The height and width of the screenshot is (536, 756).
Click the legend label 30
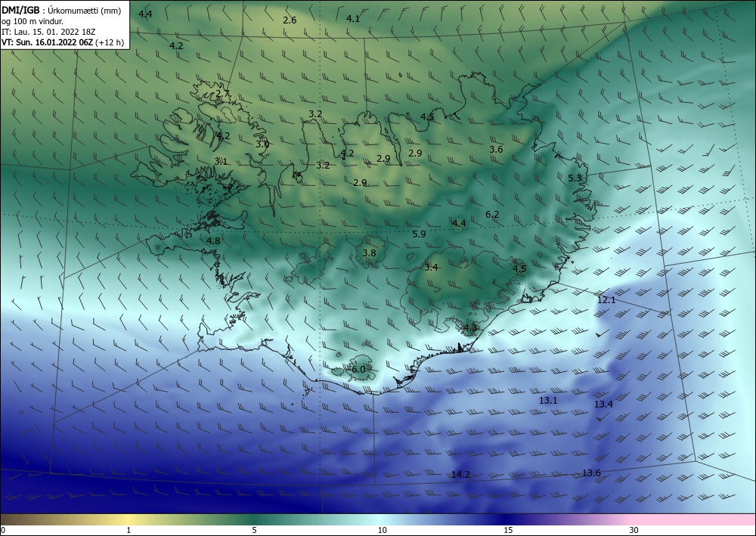(x=634, y=531)
